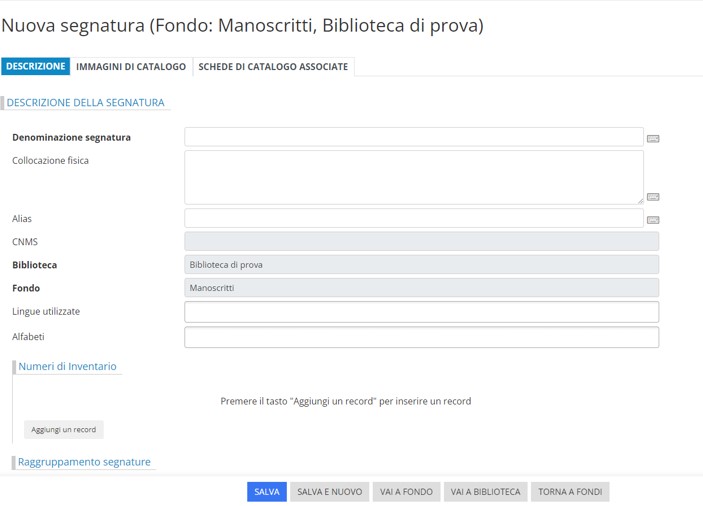
Task: Open the Alfabeti selection field
Action: [421, 337]
